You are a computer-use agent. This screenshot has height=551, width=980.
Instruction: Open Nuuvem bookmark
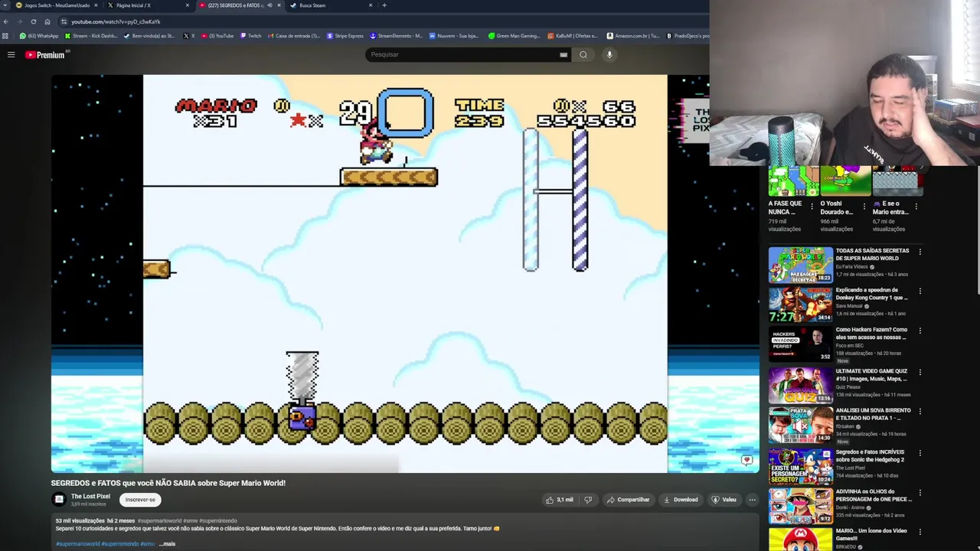point(454,36)
